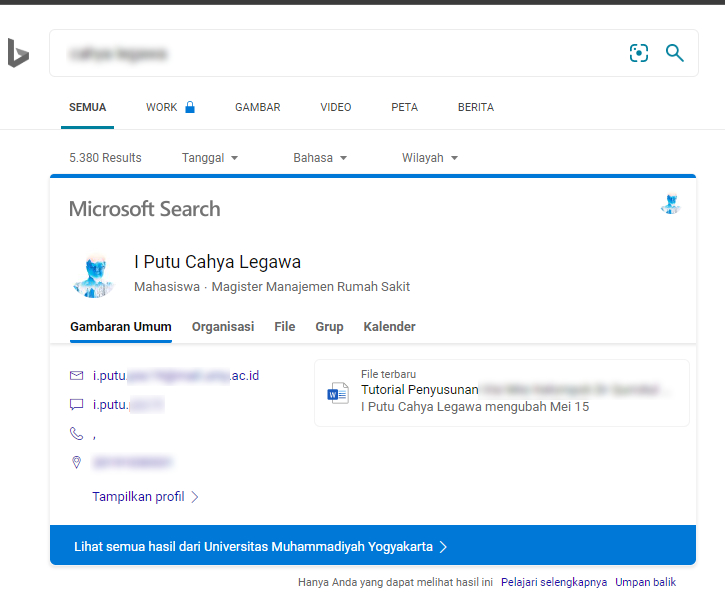Click the phone icon
Viewport: 725px width, 598px height.
(x=76, y=434)
